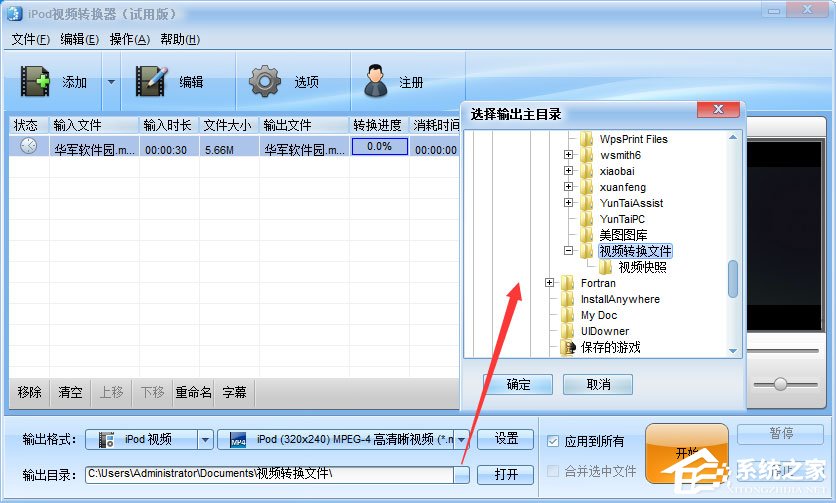Click the 设置 settings button
The image size is (836, 503).
point(505,439)
